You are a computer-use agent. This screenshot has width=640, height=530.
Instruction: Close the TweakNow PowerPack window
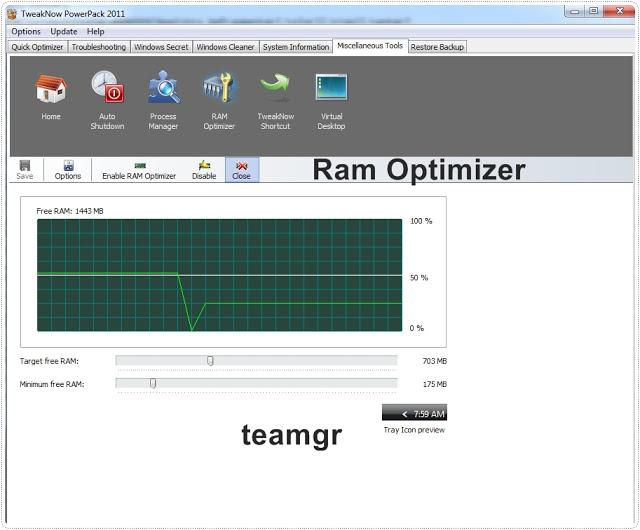pos(620,11)
